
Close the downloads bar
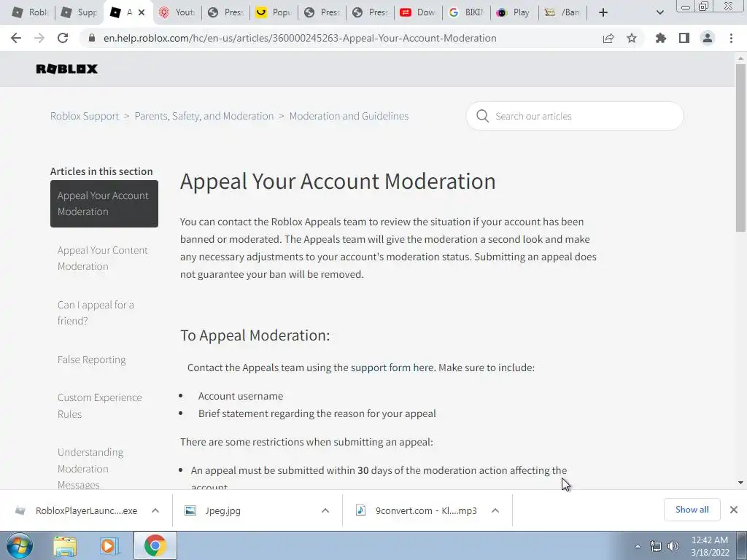coord(734,510)
